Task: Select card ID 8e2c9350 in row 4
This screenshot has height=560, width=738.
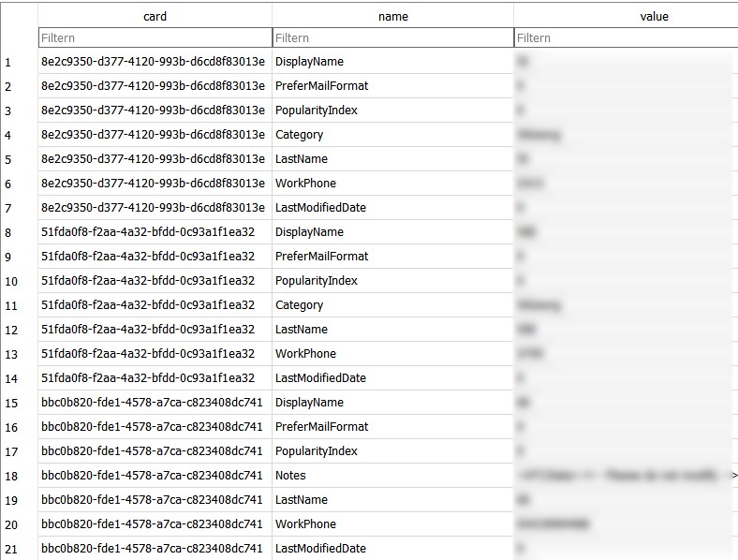Action: [155, 135]
